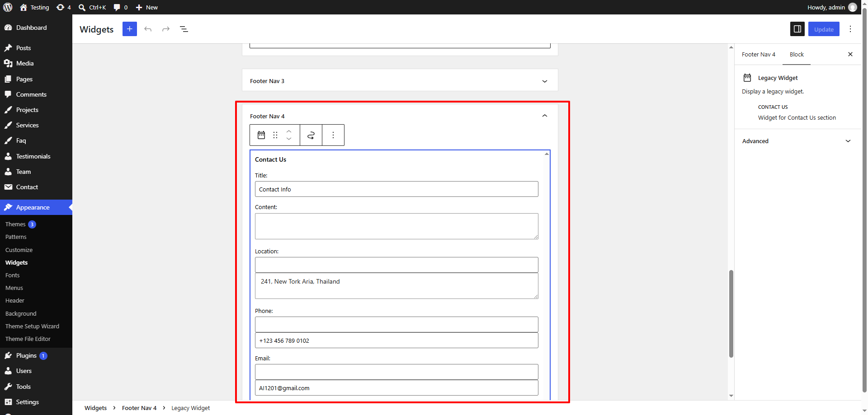Open the Testing site home link
This screenshot has height=415, width=868.
34,7
